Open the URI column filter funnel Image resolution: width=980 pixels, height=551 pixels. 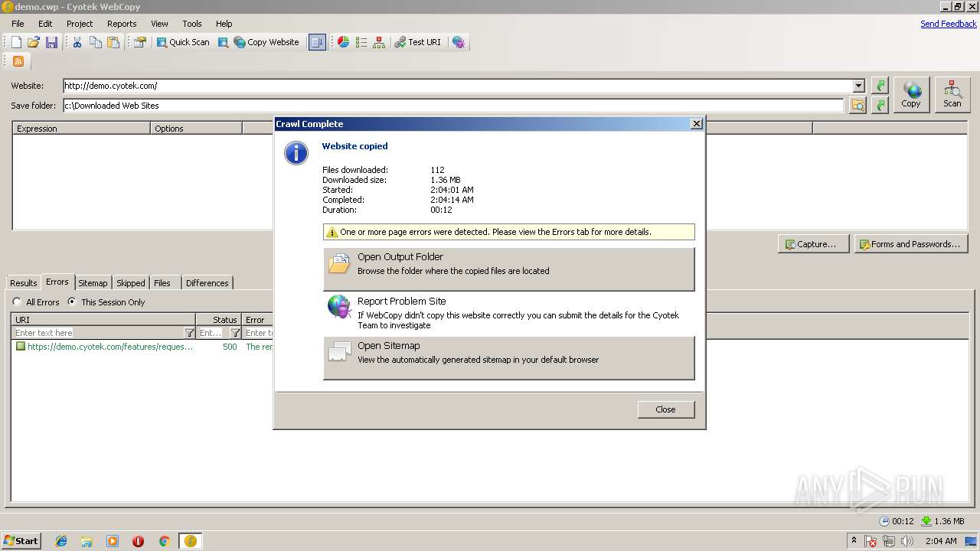[190, 333]
